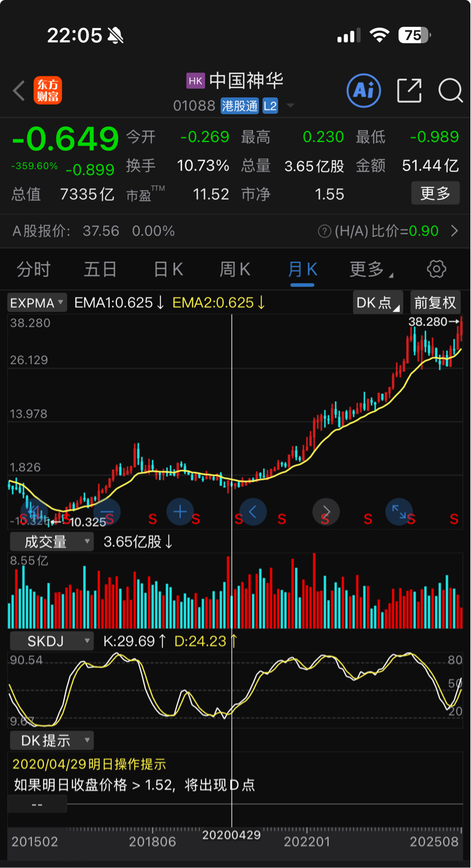The width and height of the screenshot is (471, 868).
Task: Switch to the 周K tab
Action: click(x=235, y=269)
